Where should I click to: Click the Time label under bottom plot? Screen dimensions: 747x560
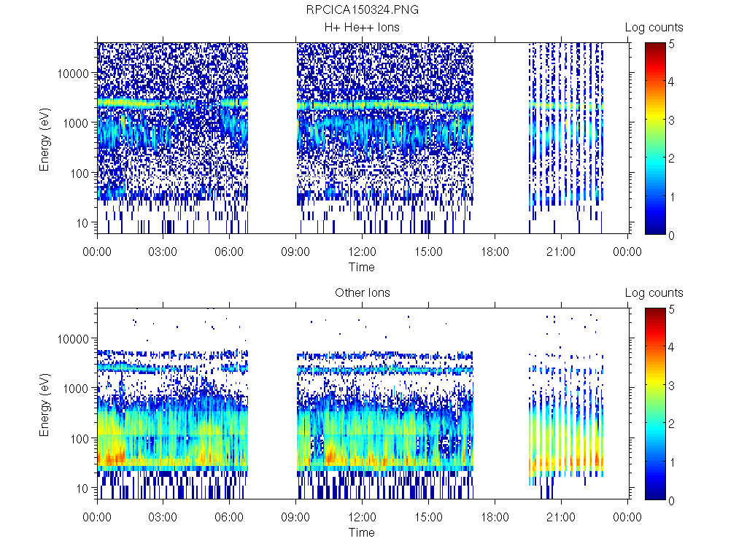click(x=362, y=532)
